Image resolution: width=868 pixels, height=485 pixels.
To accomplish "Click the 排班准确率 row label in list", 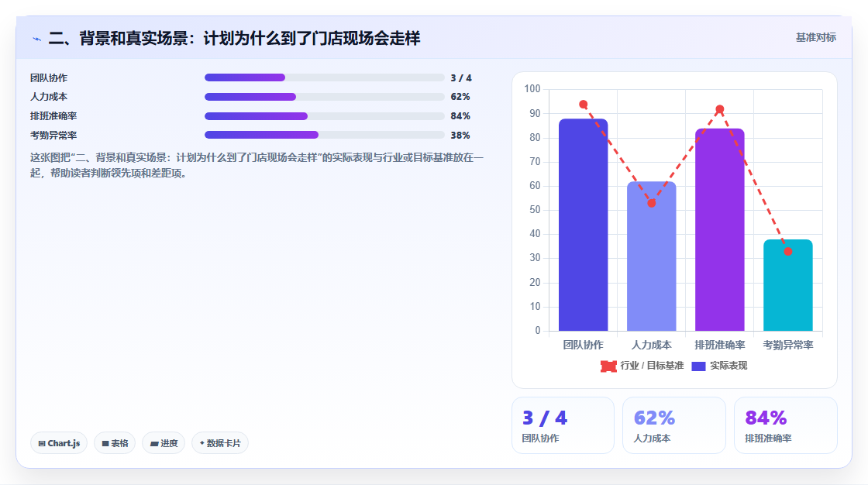I will tap(53, 116).
